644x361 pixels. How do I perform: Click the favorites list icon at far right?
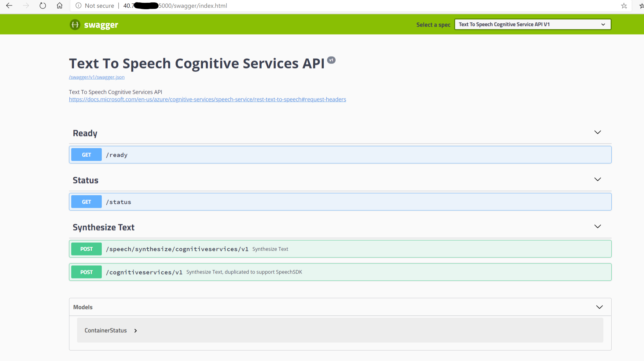point(641,6)
